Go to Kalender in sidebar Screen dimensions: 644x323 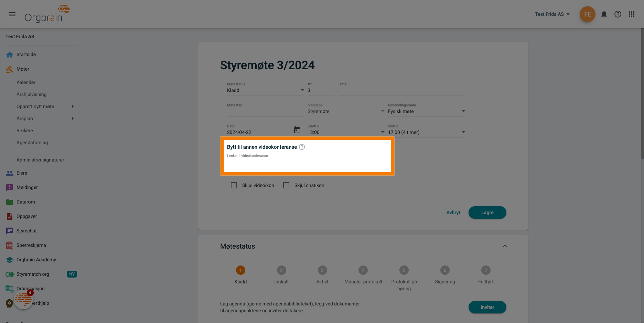pos(26,82)
